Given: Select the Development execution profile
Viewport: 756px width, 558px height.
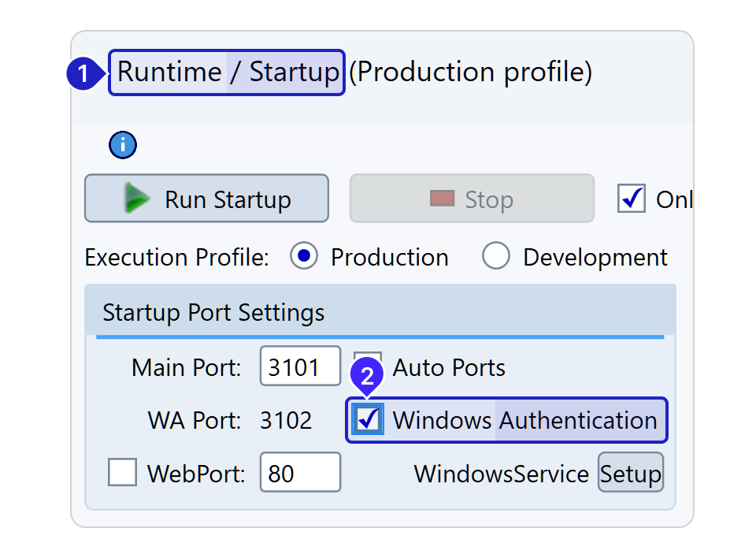Looking at the screenshot, I should (495, 256).
